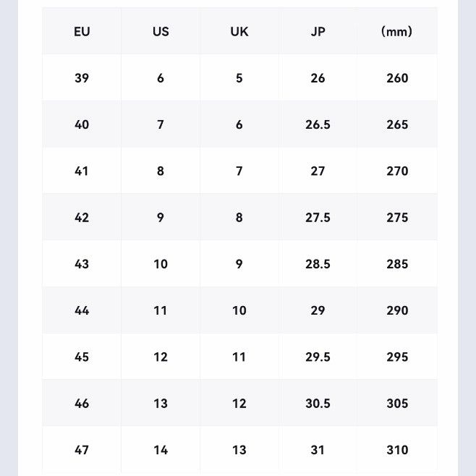Click US size 14 cell
This screenshot has width=476, height=476.
point(161,449)
